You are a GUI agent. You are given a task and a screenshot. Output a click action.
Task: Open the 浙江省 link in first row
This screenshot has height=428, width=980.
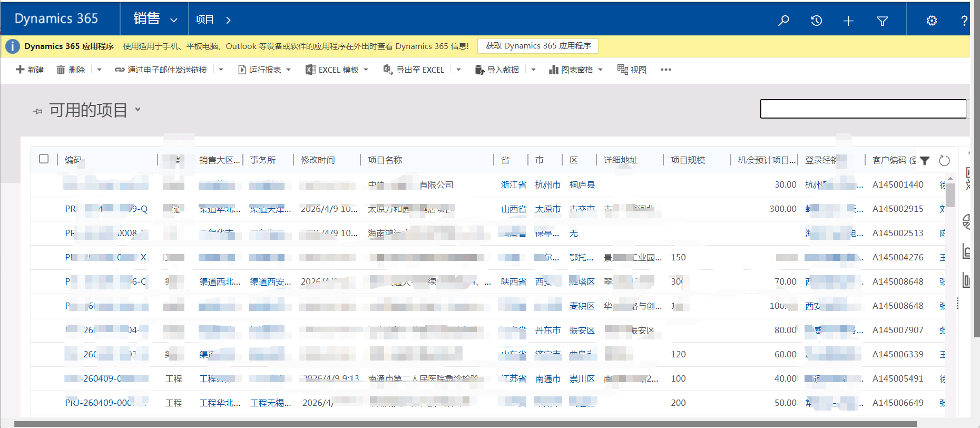[513, 184]
